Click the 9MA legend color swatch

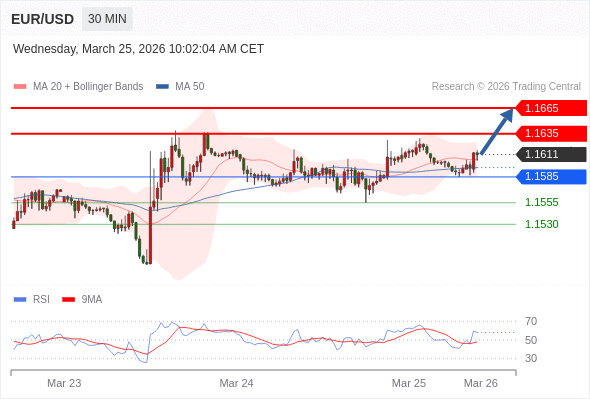68,300
